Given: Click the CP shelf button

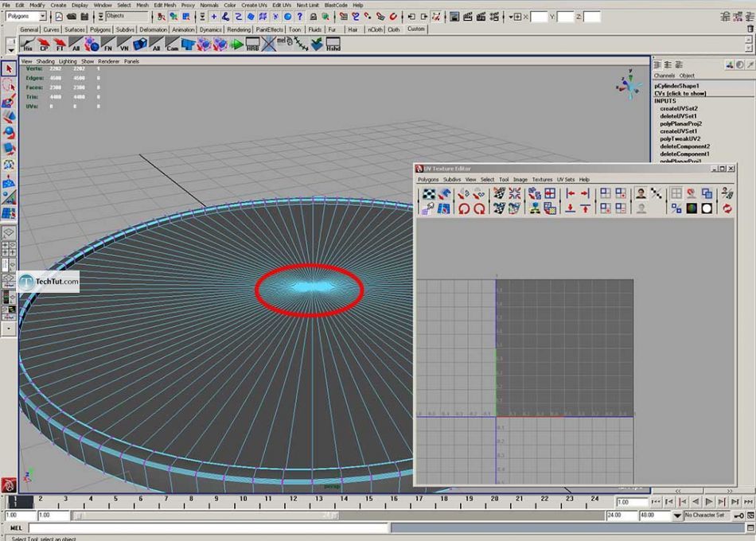Looking at the screenshot, I should pyautogui.click(x=44, y=45).
